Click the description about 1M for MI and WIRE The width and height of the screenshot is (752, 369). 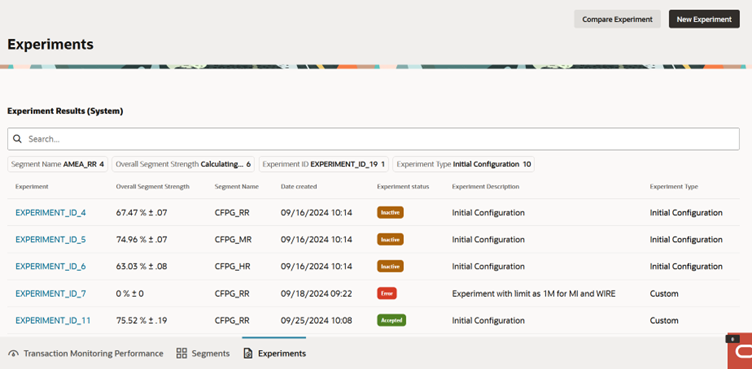tap(534, 294)
